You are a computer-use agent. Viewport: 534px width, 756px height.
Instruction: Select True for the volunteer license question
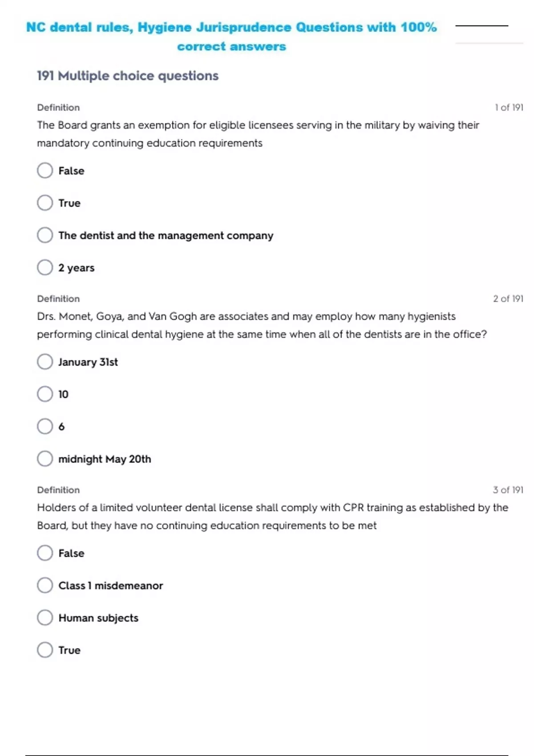[x=45, y=650]
